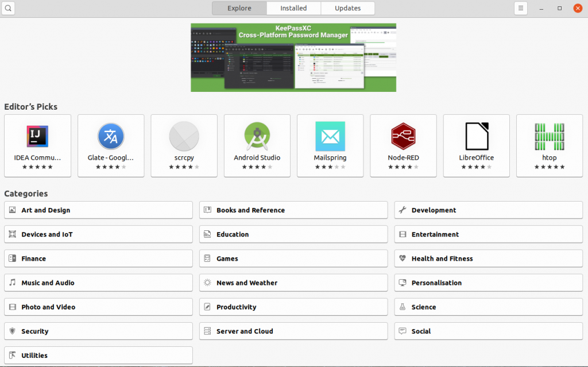Viewport: 588px width, 367px height.
Task: Browse the Social category
Action: pos(488,331)
